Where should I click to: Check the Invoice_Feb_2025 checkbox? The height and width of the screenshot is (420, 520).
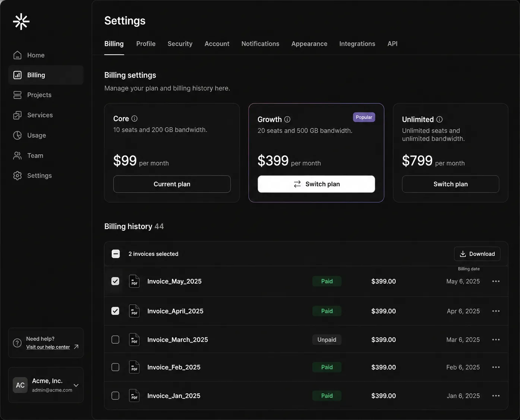coord(116,367)
